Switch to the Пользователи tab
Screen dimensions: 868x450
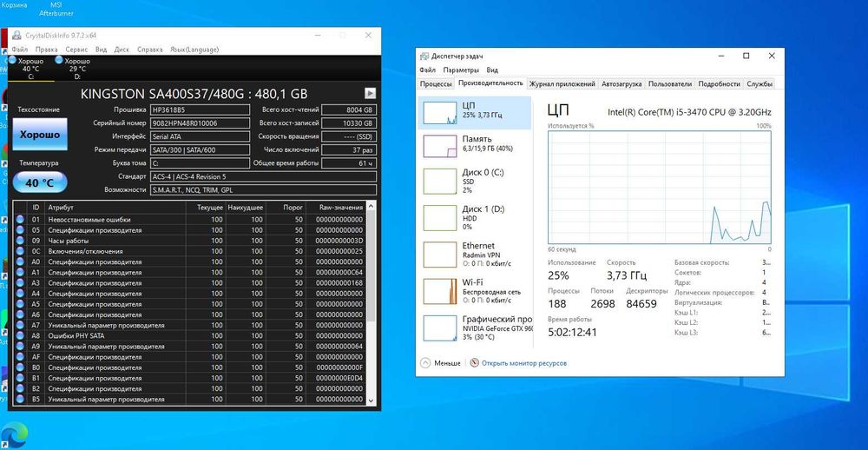670,84
